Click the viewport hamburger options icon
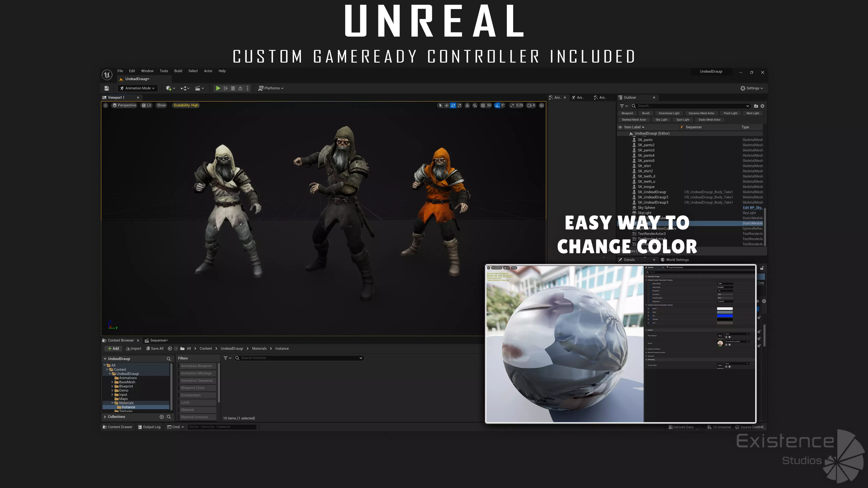Image resolution: width=868 pixels, height=488 pixels. (x=106, y=106)
